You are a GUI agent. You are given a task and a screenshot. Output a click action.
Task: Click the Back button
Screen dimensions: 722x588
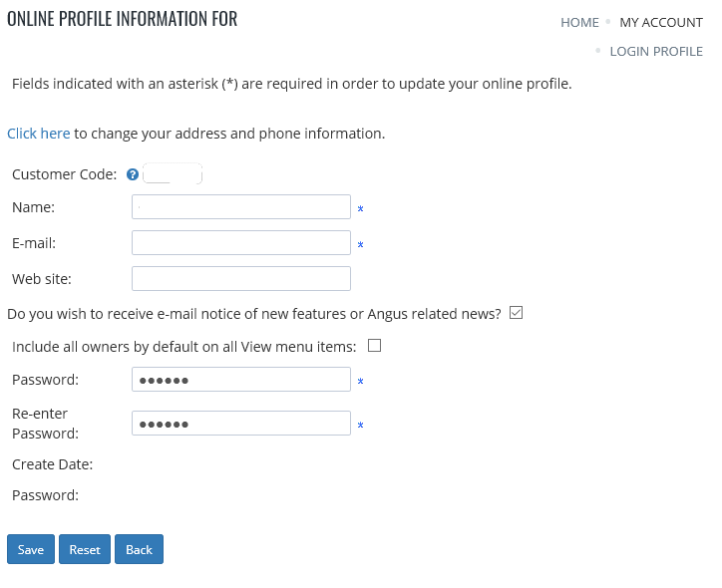coord(139,549)
